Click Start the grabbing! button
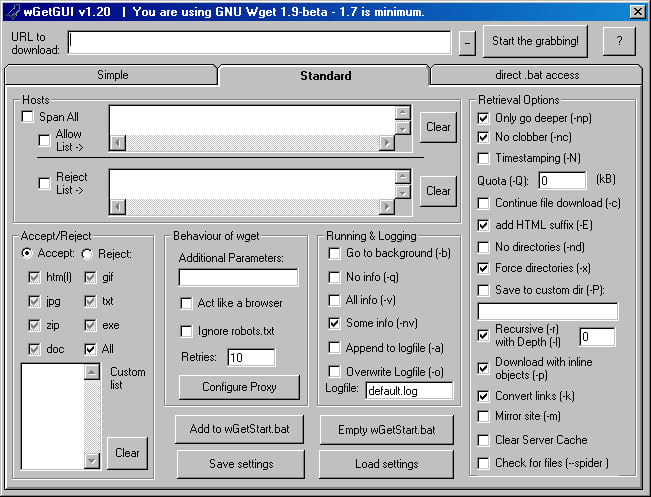This screenshot has width=651, height=497. coord(535,41)
